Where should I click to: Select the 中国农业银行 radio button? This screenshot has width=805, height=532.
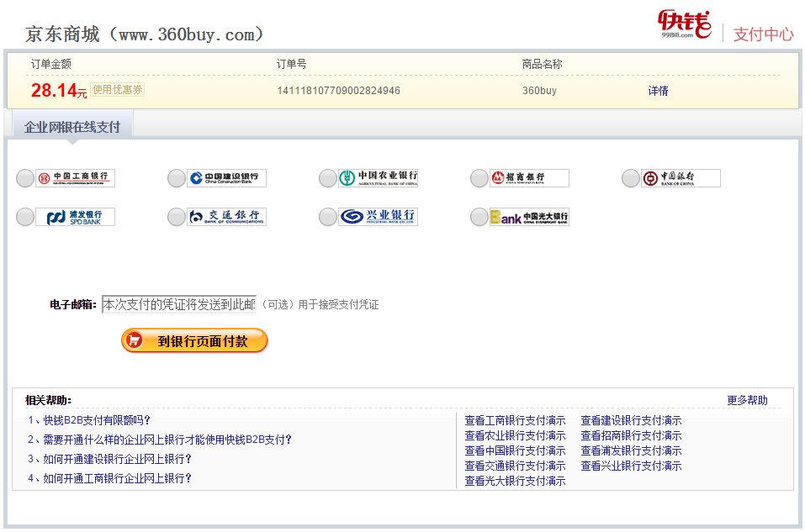327,178
